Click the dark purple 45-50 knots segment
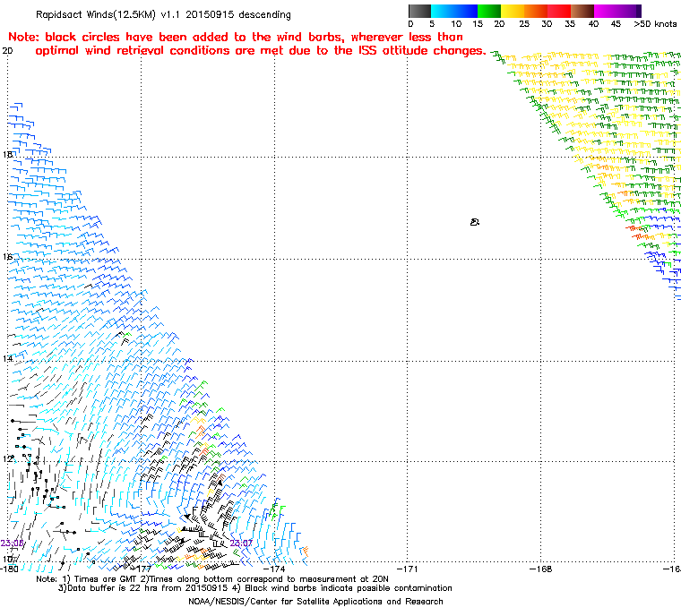The image size is (681, 616). (x=629, y=12)
